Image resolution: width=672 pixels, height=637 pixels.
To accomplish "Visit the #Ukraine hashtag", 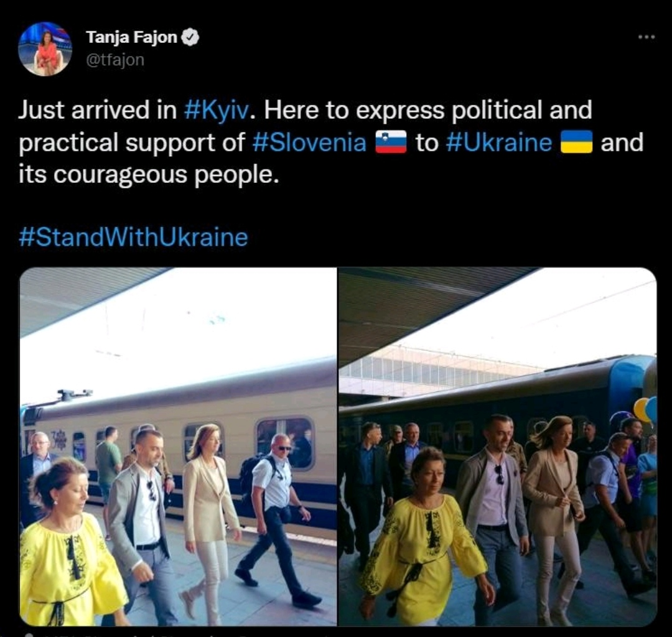I will (x=499, y=142).
